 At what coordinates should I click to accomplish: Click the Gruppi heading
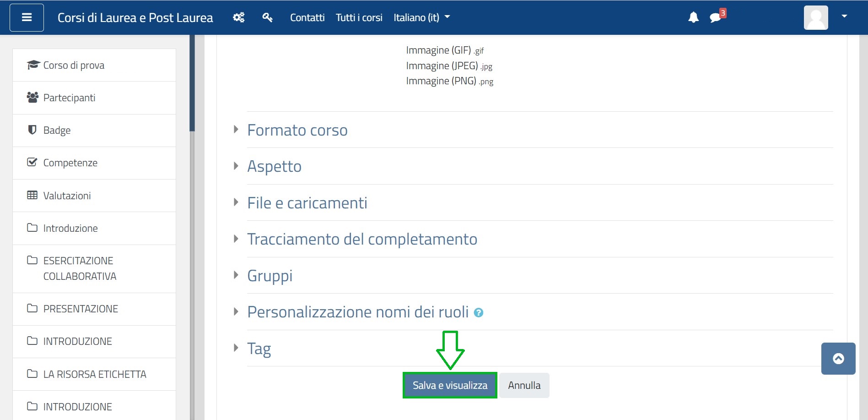coord(270,276)
